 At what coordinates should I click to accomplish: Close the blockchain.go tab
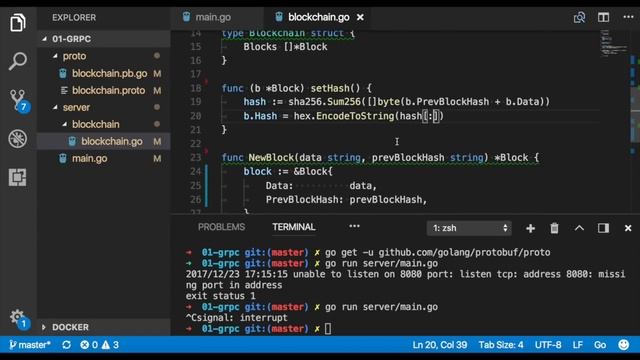(360, 18)
